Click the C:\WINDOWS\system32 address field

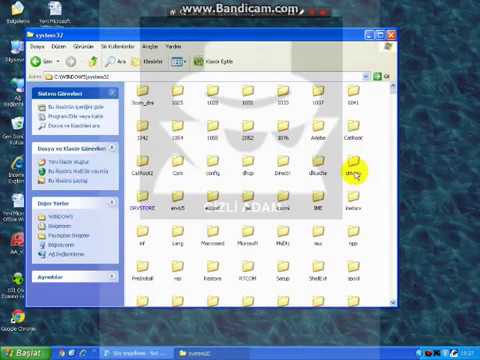point(203,77)
